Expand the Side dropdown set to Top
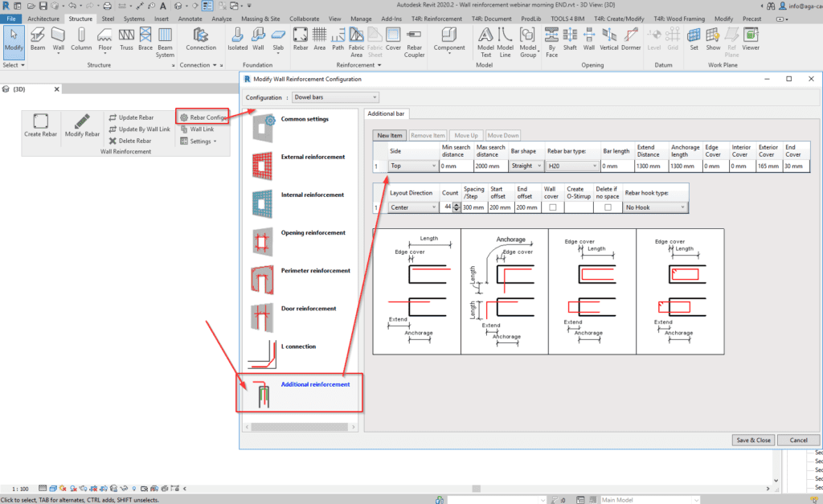This screenshot has width=823, height=504. 413,166
